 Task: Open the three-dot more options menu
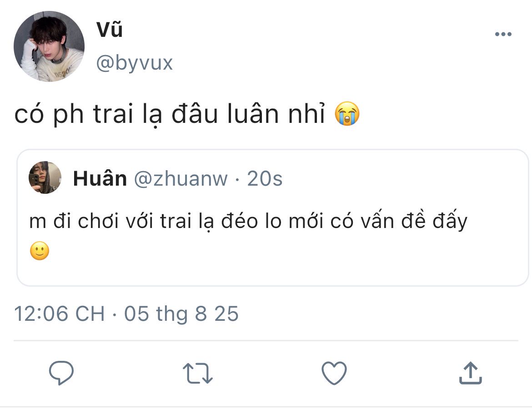click(503, 34)
